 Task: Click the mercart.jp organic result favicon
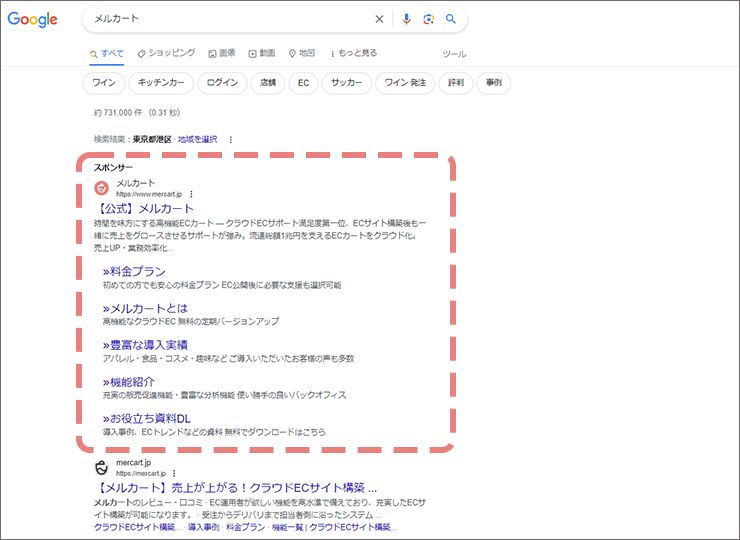click(101, 467)
